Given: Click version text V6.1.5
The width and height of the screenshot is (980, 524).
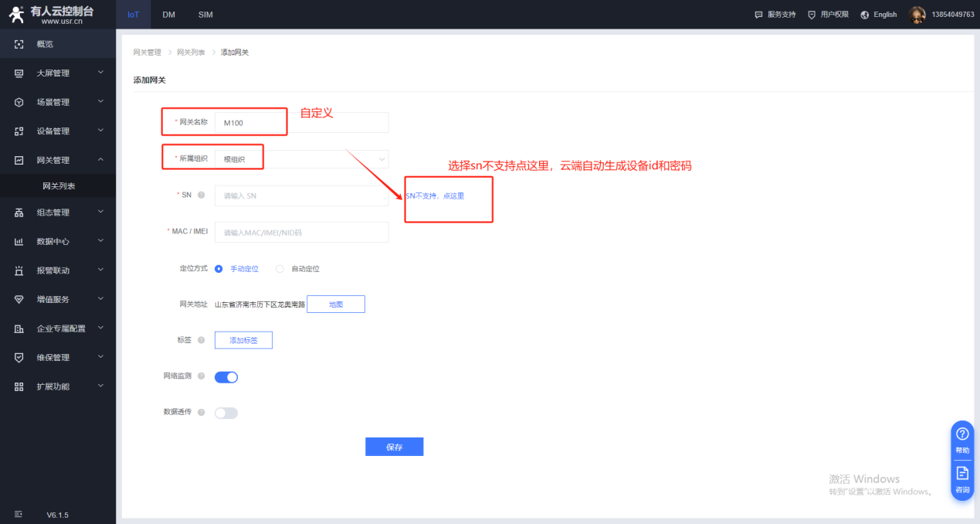Looking at the screenshot, I should point(58,515).
